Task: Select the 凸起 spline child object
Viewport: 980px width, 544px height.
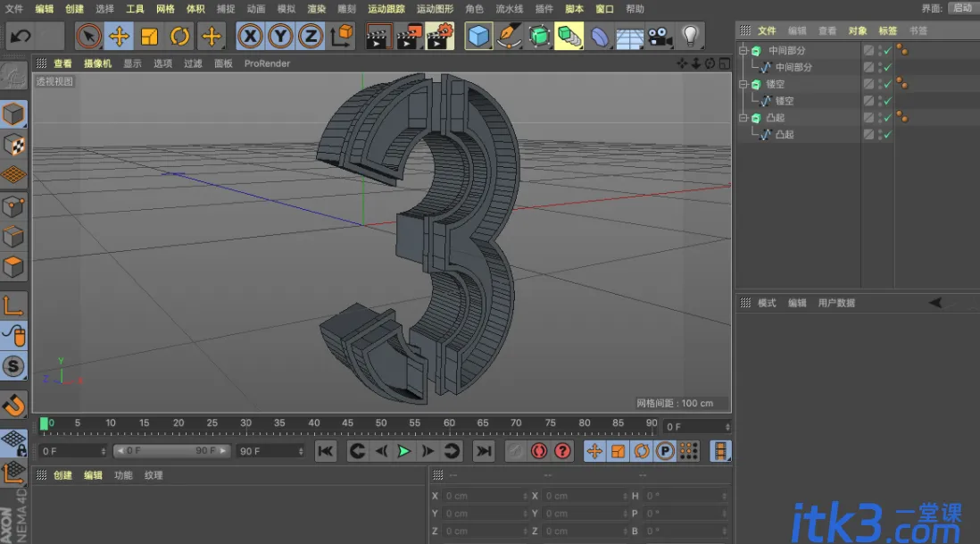Action: (x=784, y=134)
